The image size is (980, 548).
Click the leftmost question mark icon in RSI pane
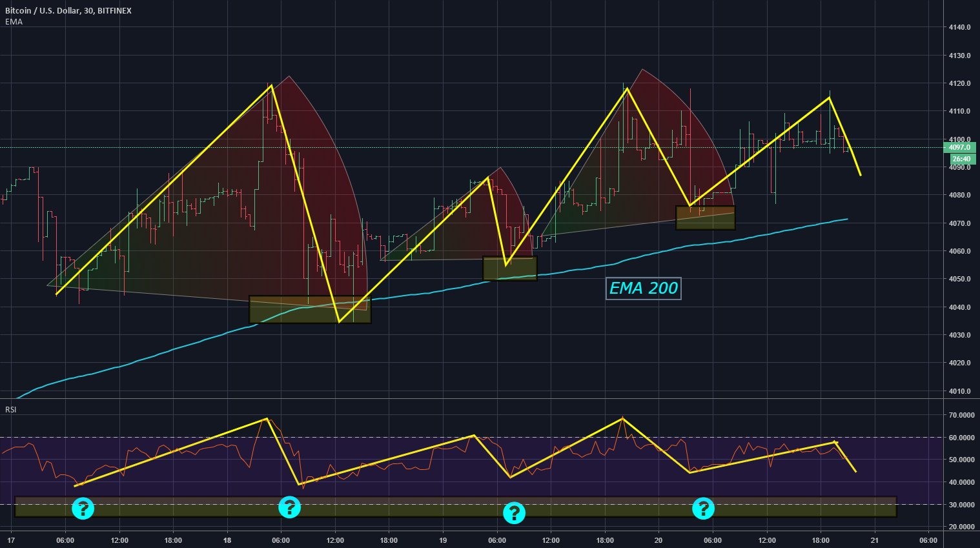(83, 509)
